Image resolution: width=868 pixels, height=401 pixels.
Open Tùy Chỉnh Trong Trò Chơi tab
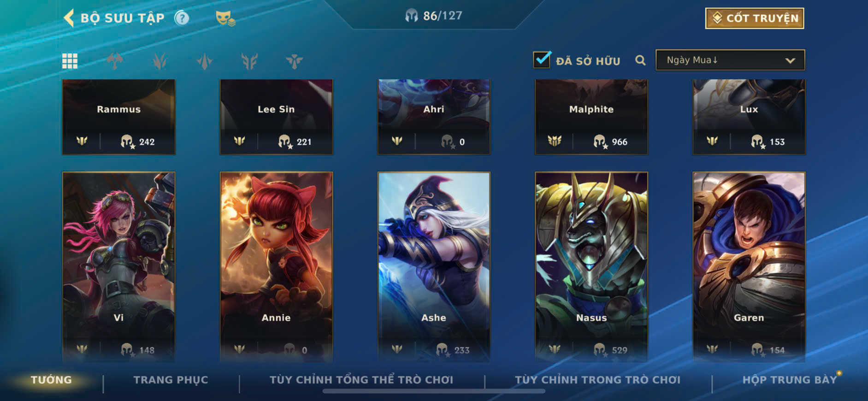coord(597,380)
